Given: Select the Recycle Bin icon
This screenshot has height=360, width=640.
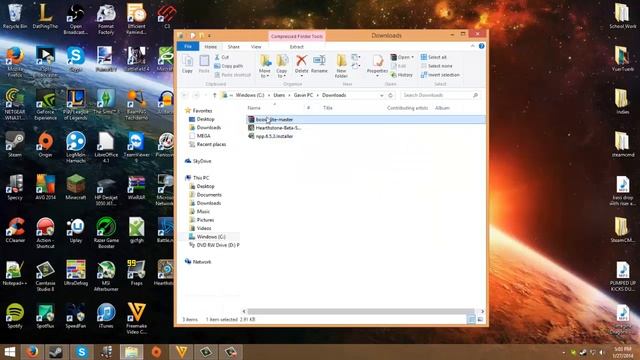Looking at the screenshot, I should 15,16.
